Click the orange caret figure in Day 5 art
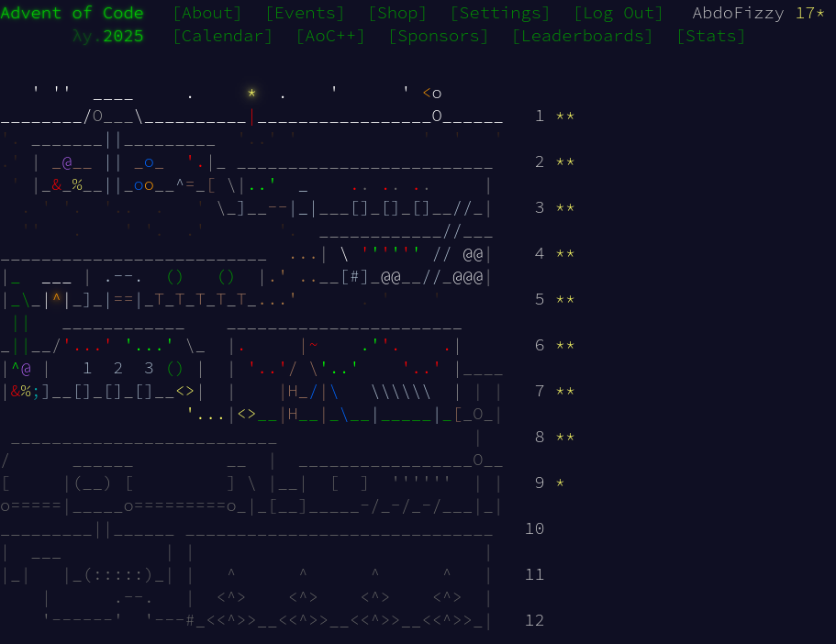The image size is (836, 644). pyautogui.click(x=56, y=299)
